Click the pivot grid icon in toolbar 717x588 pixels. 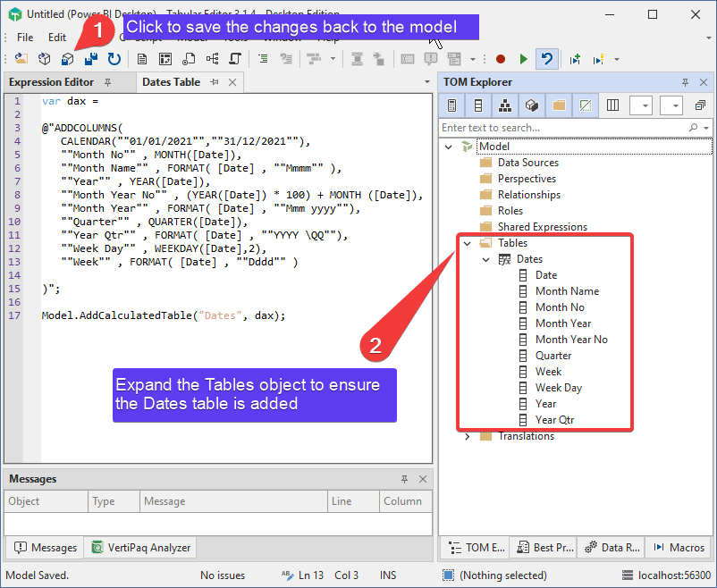[x=165, y=58]
